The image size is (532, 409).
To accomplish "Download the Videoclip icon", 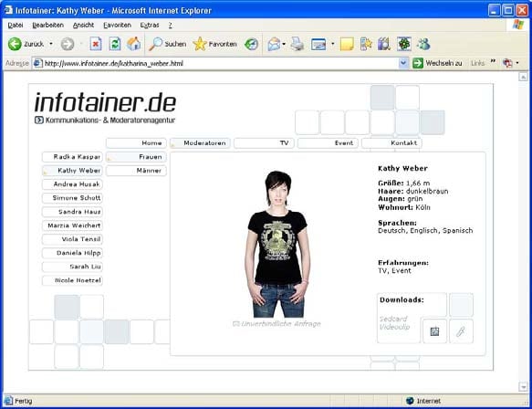I will pyautogui.click(x=461, y=331).
